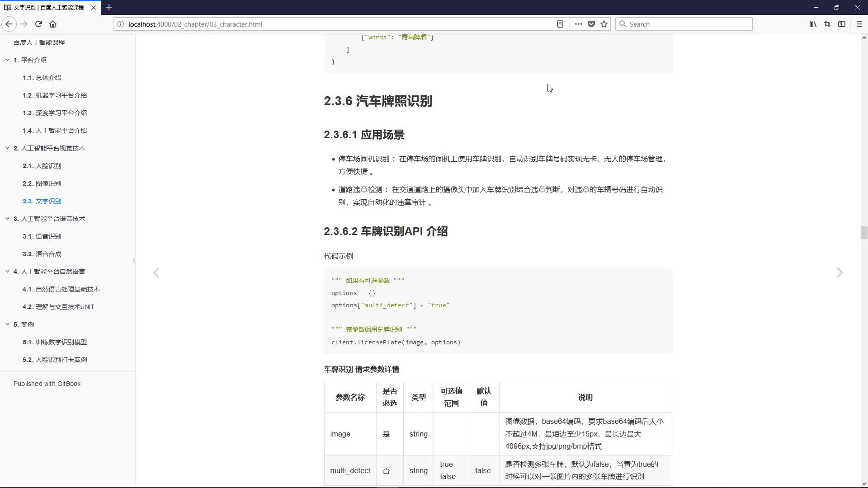
Task: Open the site information icon in address bar
Action: (x=121, y=24)
